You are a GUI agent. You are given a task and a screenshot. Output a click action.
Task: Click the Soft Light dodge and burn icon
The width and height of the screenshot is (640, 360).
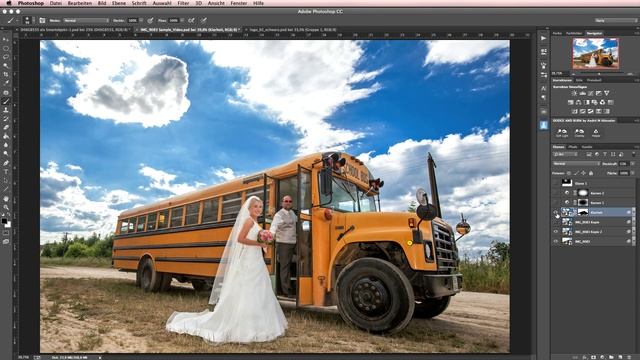(x=562, y=133)
